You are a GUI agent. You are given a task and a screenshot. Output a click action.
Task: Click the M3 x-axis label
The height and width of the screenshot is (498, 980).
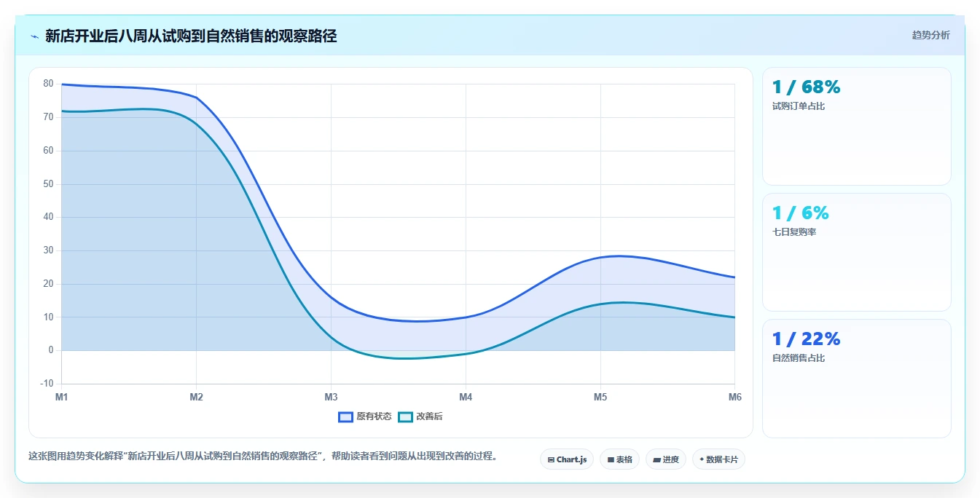[x=331, y=397]
